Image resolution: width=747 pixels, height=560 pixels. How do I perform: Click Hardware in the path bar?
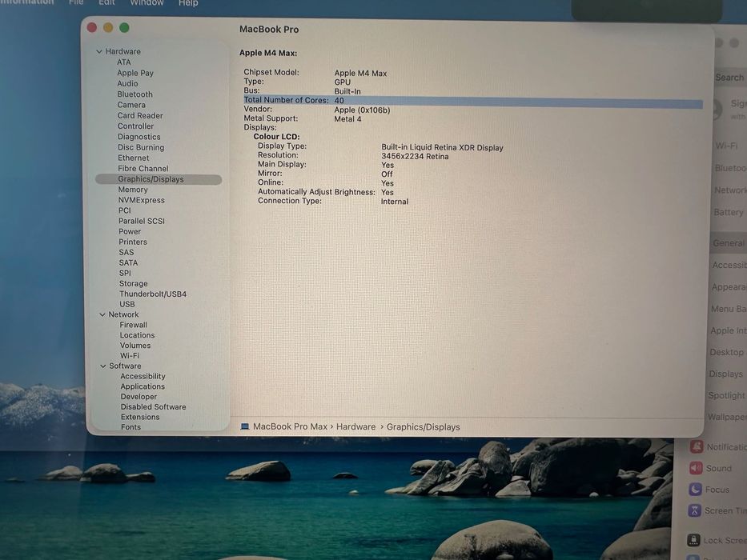[355, 426]
